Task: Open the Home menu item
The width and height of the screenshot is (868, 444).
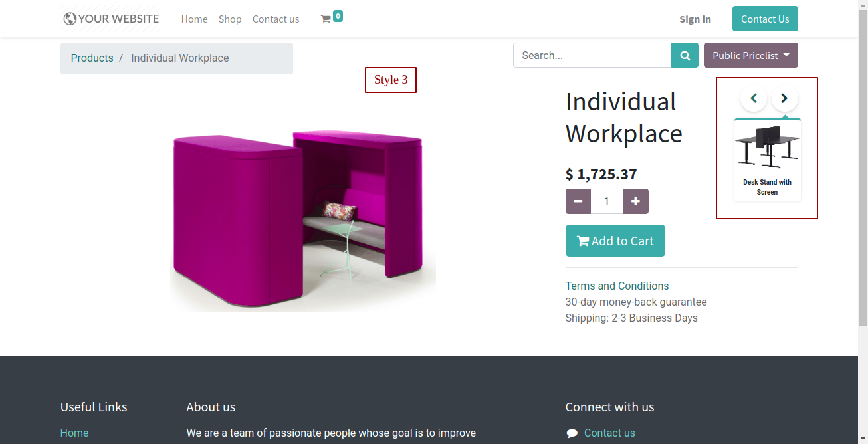Action: (195, 19)
